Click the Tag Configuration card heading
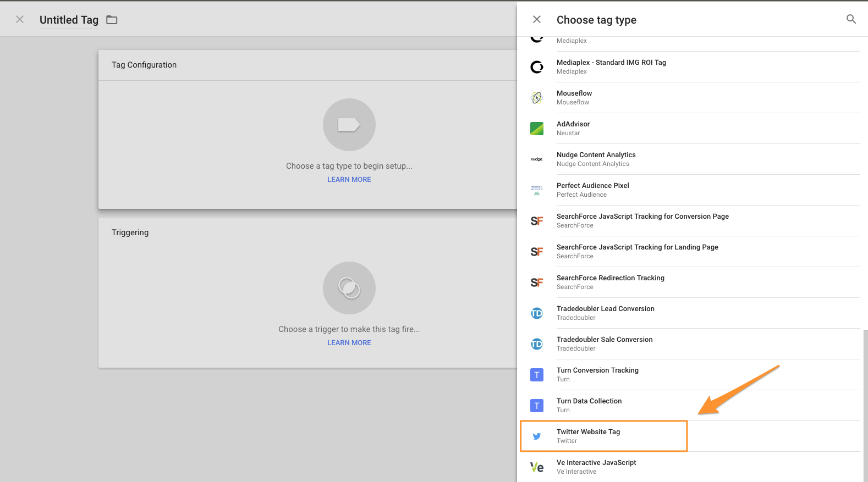The width and height of the screenshot is (868, 482). 144,65
